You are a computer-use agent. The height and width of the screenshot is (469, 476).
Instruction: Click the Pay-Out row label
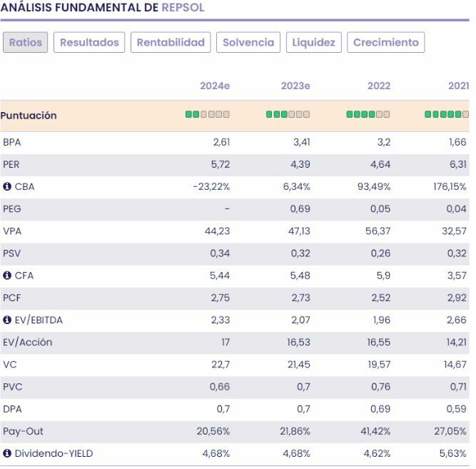(x=21, y=431)
